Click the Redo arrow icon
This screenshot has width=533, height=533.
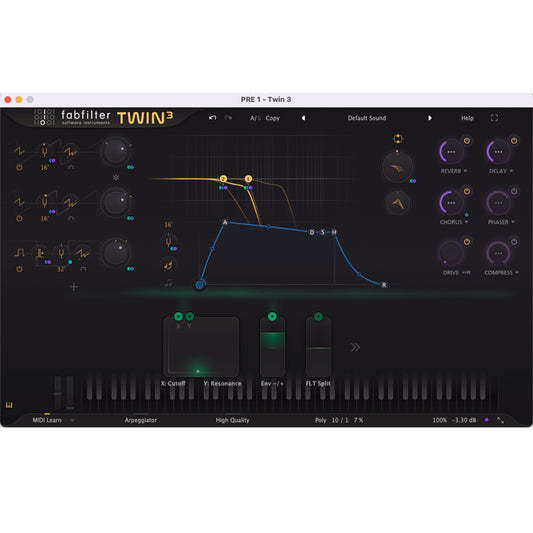(228, 118)
